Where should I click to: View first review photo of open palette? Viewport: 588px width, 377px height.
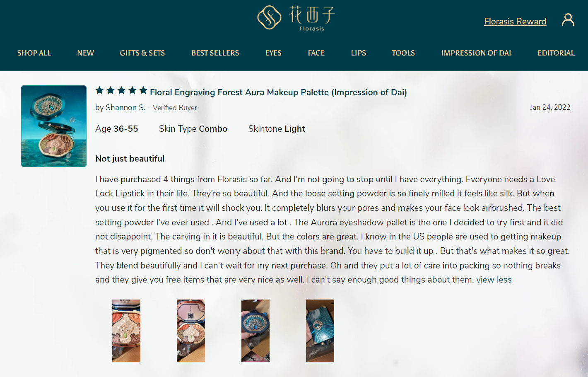pos(126,331)
